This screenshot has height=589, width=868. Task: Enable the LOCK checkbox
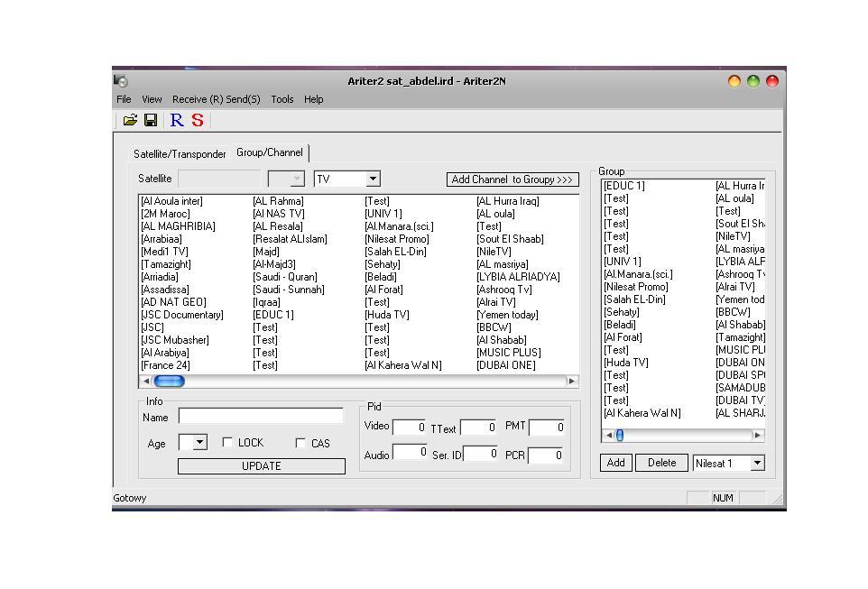point(227,442)
